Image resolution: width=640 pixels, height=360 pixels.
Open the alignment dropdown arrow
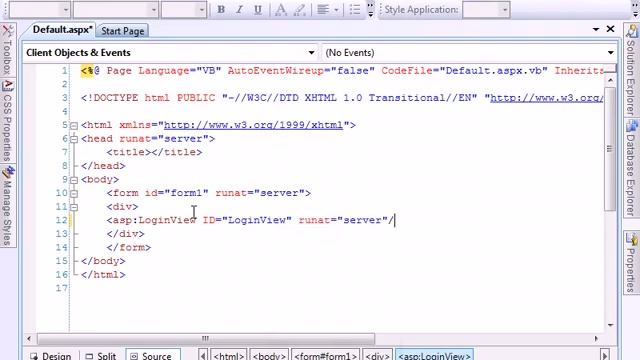(336, 9)
